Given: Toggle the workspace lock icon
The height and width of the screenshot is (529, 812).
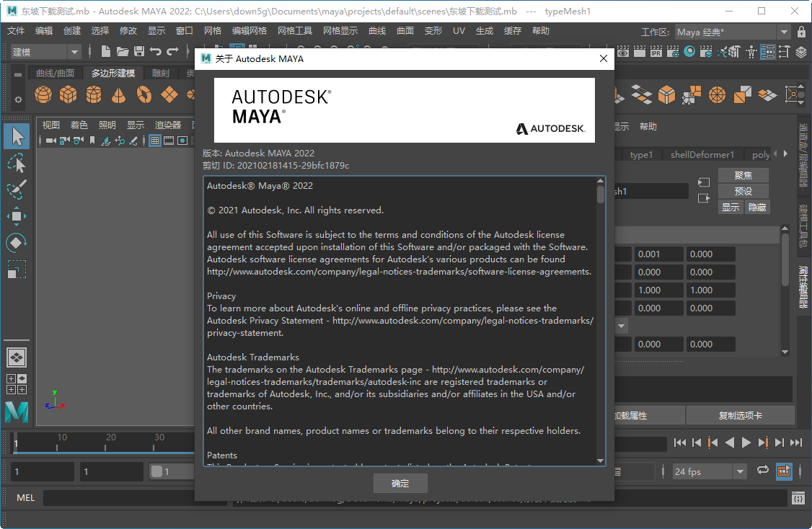Looking at the screenshot, I should coord(800,32).
